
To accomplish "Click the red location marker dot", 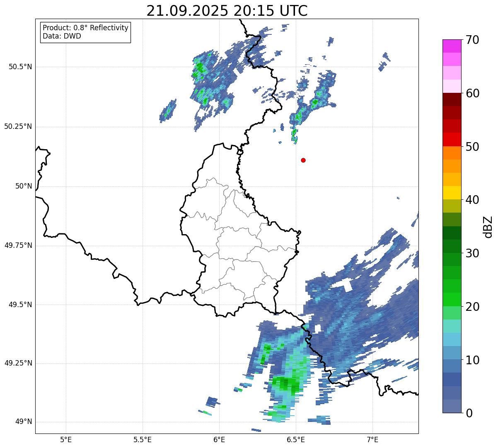I will point(303,160).
